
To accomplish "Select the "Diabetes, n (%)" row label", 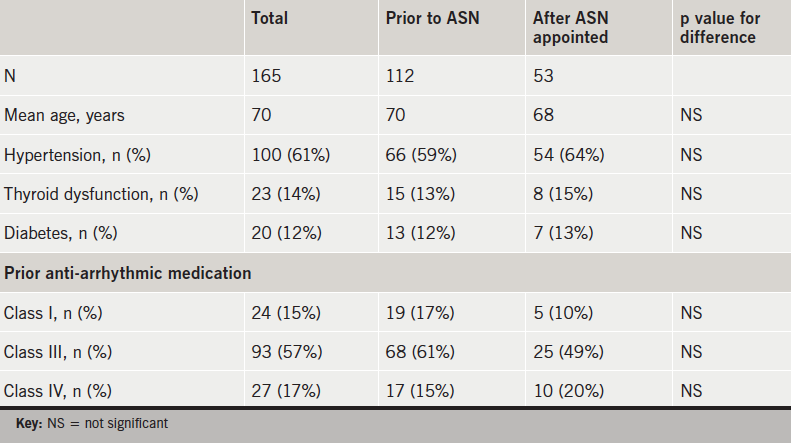I will click(62, 233).
